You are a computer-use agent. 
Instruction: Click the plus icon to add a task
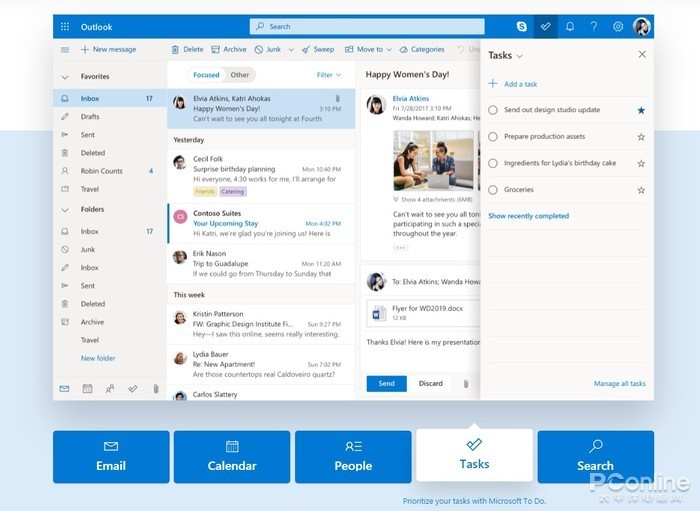click(x=493, y=83)
